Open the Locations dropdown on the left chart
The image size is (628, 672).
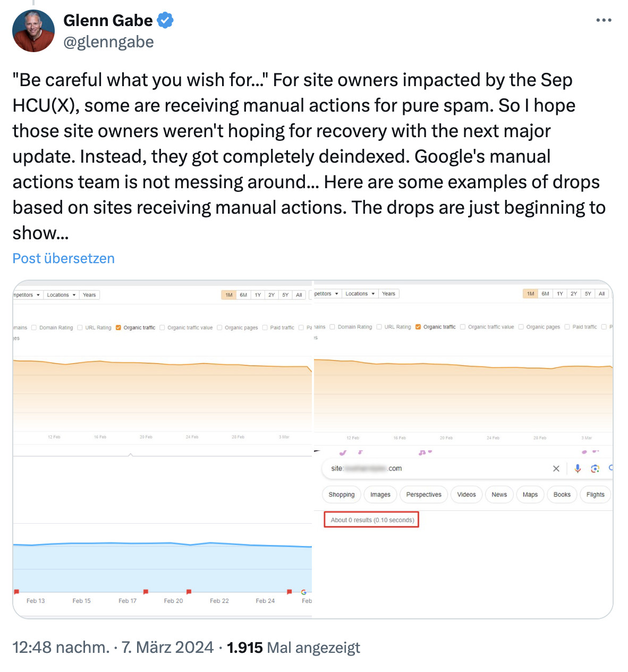click(61, 295)
